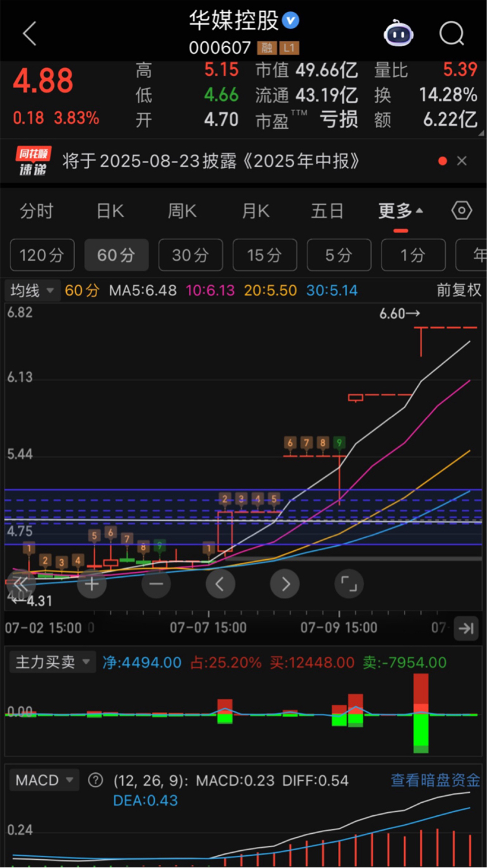The image size is (487, 868).
Task: Tap the 卖:-7954.00 sell value
Action: click(x=405, y=663)
